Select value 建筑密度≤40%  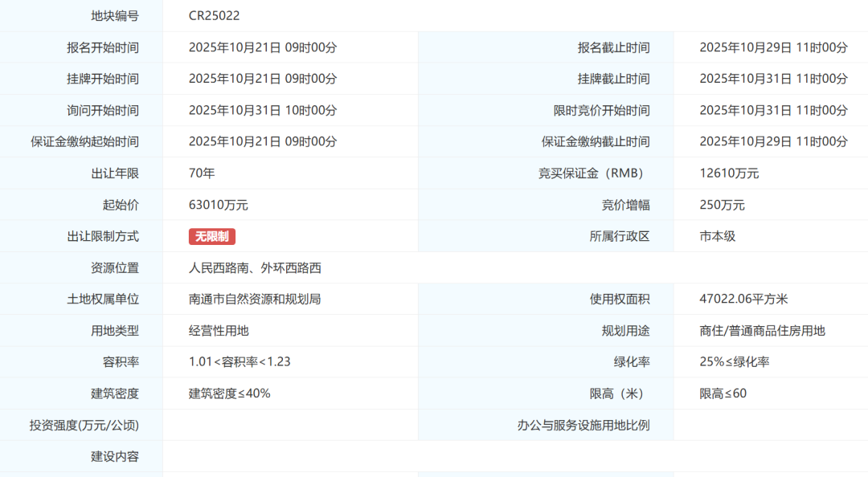click(230, 393)
